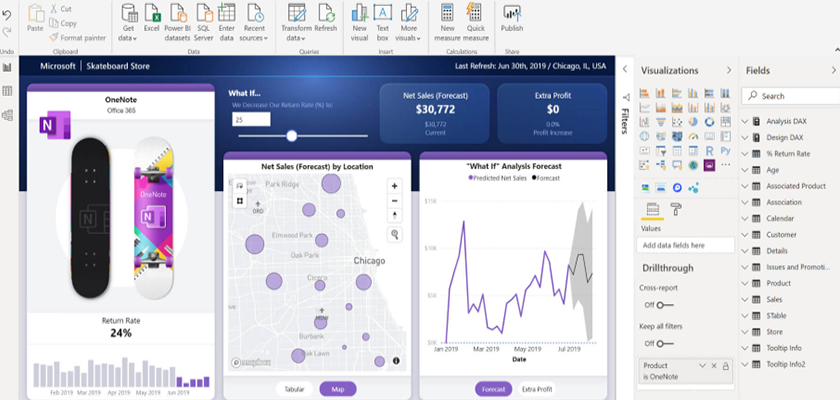This screenshot has width=840, height=400.
Task: Click the Publish icon in the ribbon
Action: pyautogui.click(x=512, y=14)
